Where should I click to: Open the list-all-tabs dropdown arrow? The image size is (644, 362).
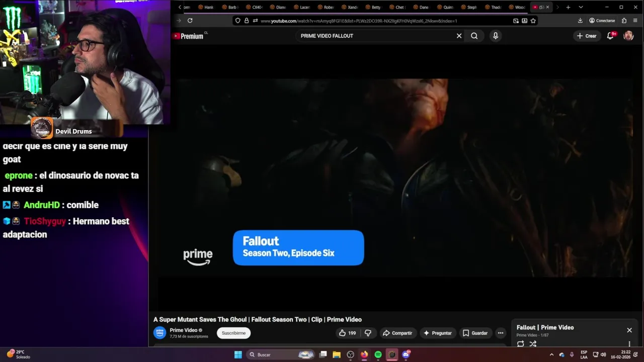click(581, 7)
